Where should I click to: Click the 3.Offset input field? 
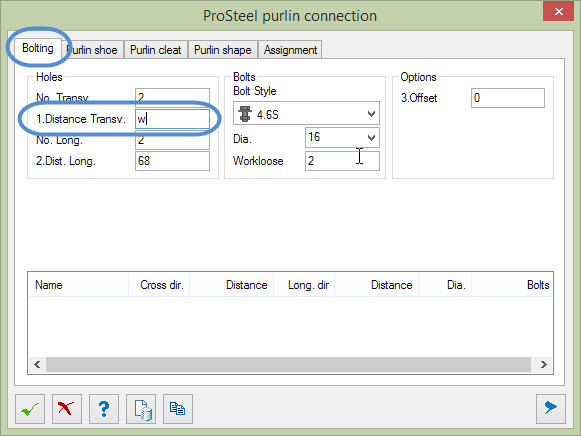tap(508, 98)
